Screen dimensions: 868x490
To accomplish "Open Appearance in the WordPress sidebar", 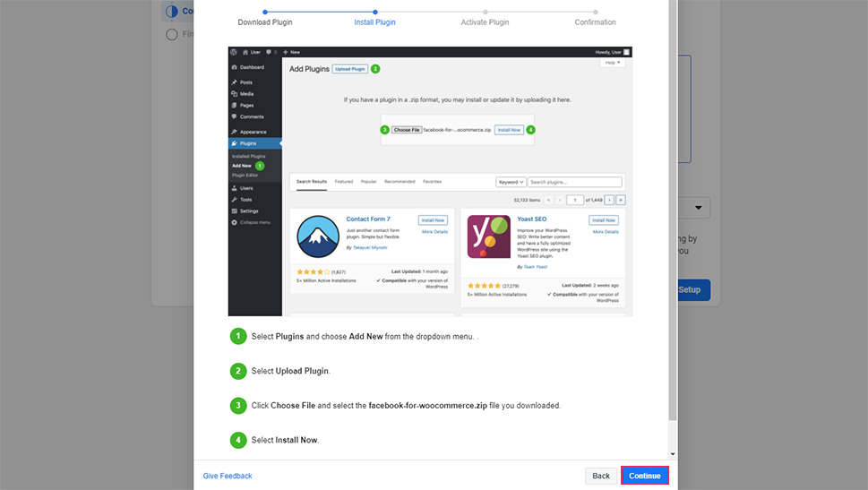I will click(x=254, y=132).
